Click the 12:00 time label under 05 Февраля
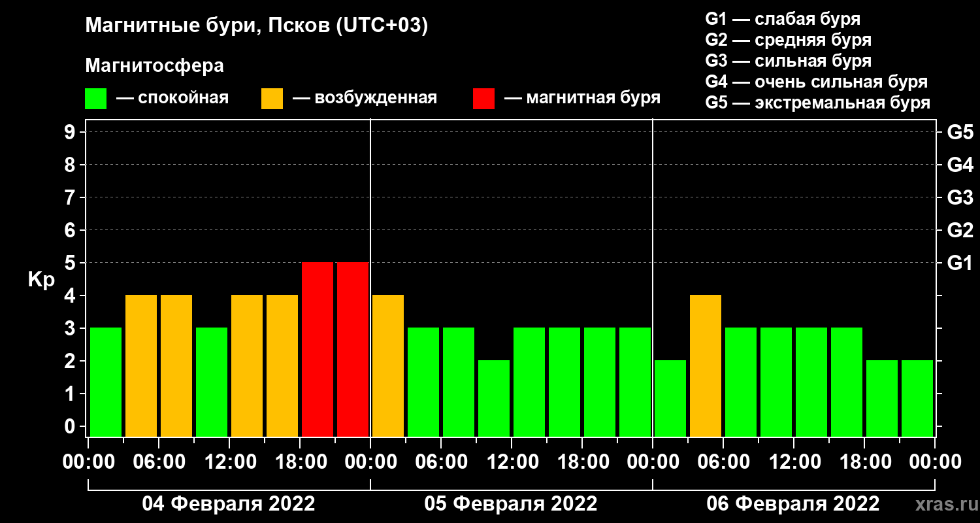The width and height of the screenshot is (980, 523). tap(512, 462)
